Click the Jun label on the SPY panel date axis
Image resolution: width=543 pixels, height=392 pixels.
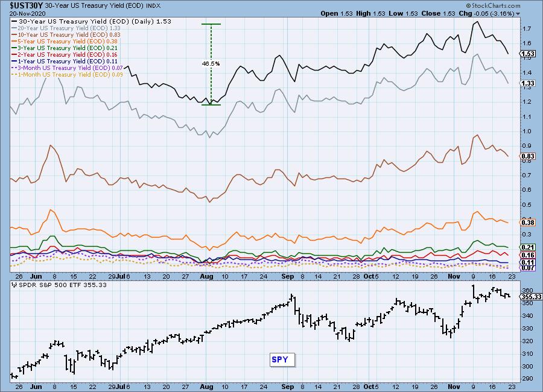click(x=36, y=387)
